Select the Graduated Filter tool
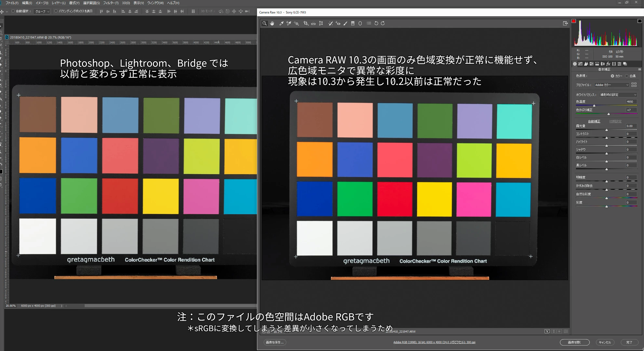This screenshot has height=351, width=644. point(353,23)
